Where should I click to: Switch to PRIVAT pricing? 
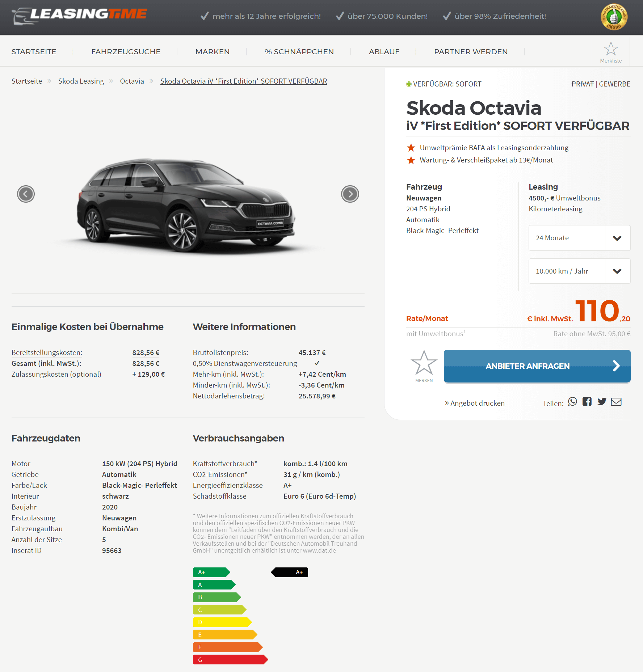(x=583, y=84)
